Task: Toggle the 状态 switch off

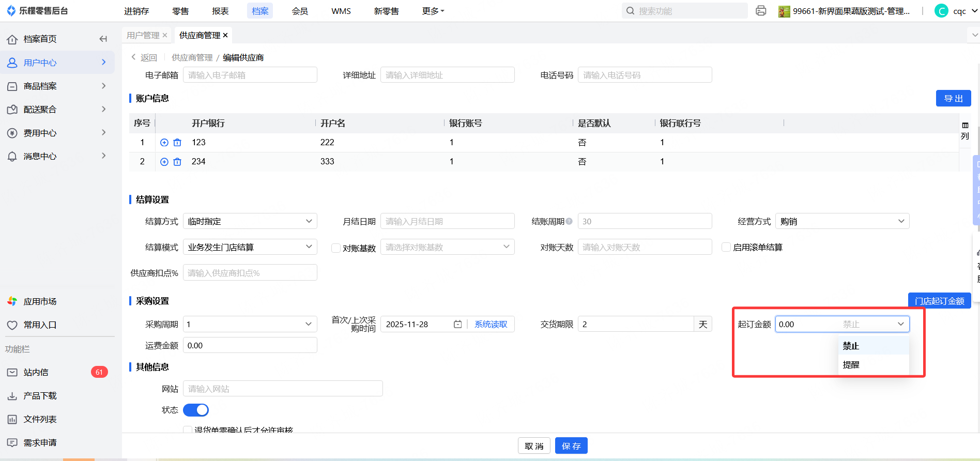Action: tap(196, 410)
